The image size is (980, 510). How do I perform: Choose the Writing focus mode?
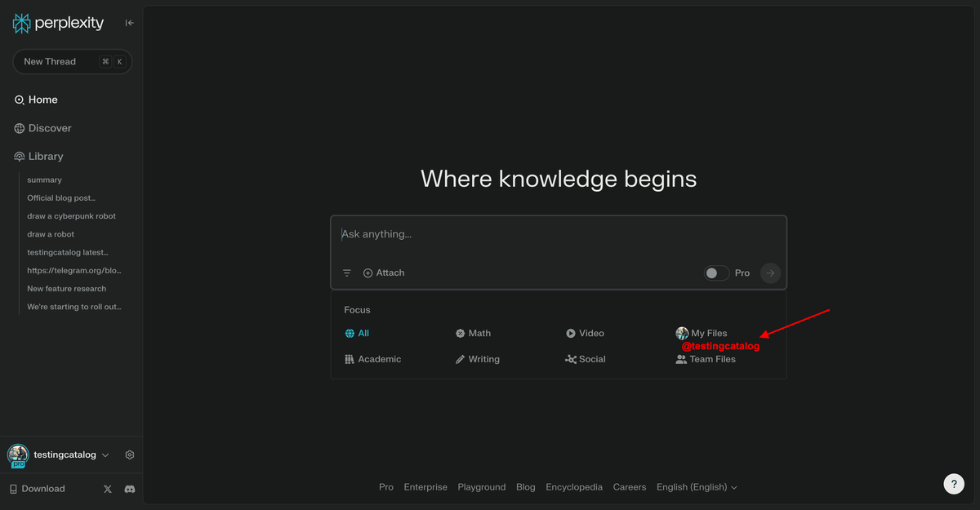[x=477, y=359]
